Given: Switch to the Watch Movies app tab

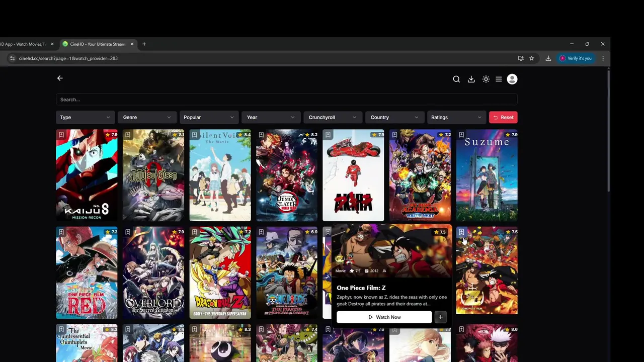Looking at the screenshot, I should coord(24,44).
